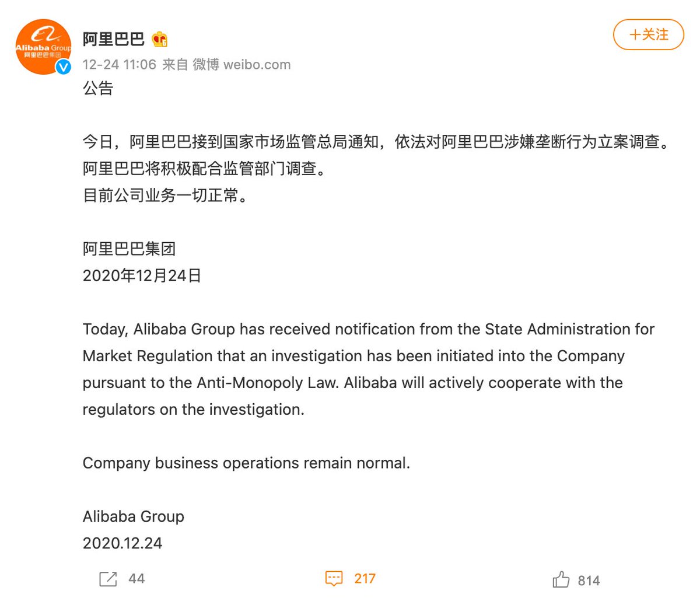700x601 pixels.
Task: Click the crown membership icon
Action: click(159, 39)
